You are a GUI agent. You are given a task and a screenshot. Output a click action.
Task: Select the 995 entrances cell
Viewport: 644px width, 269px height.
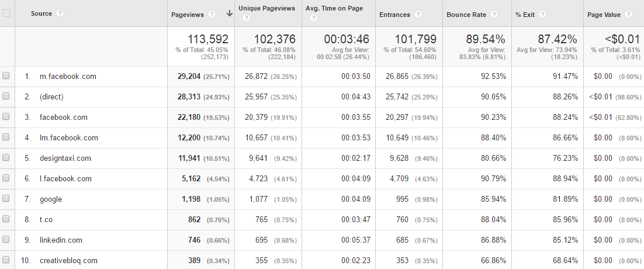403,199
